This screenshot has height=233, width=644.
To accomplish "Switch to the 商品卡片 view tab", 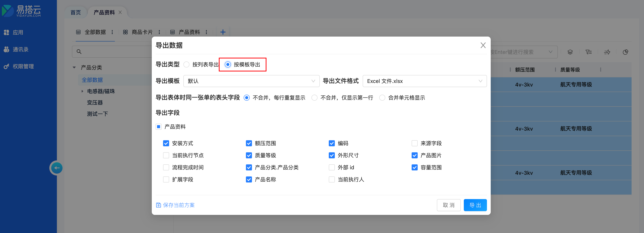I will 142,32.
